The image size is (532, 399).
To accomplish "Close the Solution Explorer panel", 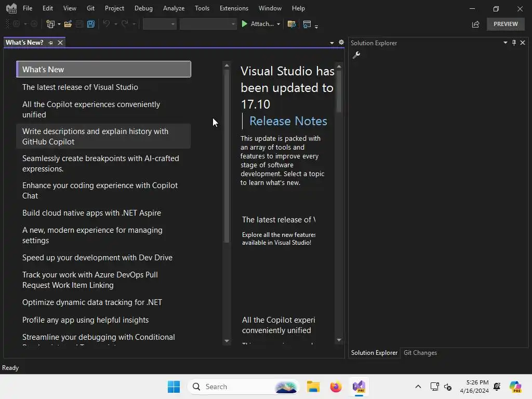I will click(523, 43).
